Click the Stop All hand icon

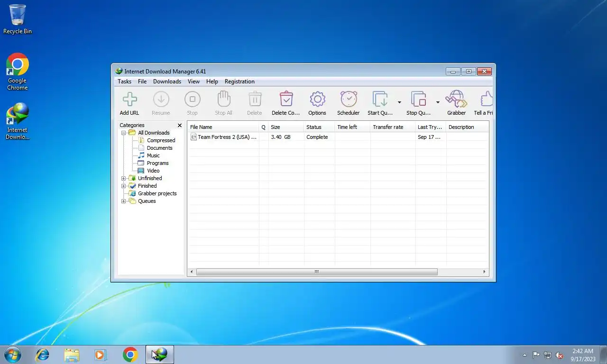click(x=223, y=99)
